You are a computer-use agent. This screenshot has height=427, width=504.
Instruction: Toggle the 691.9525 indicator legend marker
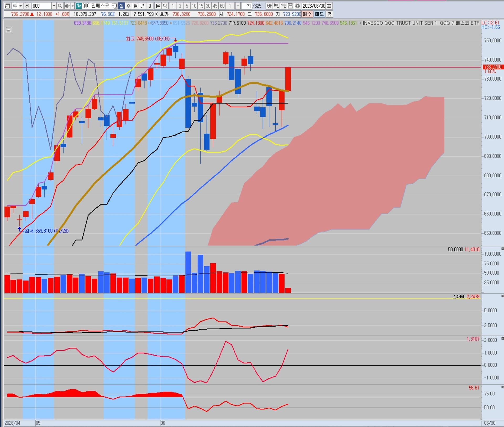171,23
